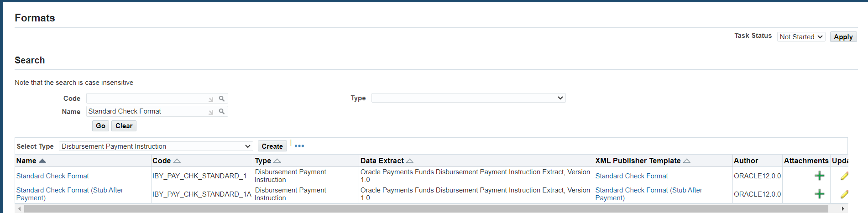
Task: Add attachment for Standard Check Format row
Action: point(820,176)
